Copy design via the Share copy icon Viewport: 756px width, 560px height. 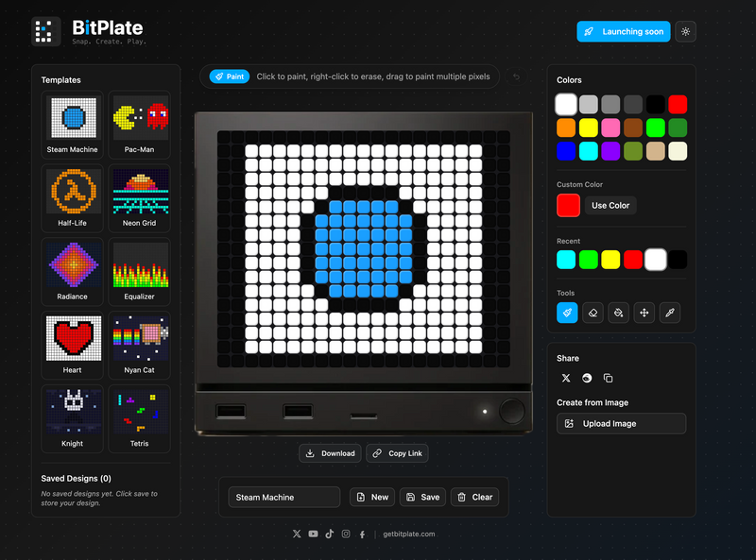609,378
